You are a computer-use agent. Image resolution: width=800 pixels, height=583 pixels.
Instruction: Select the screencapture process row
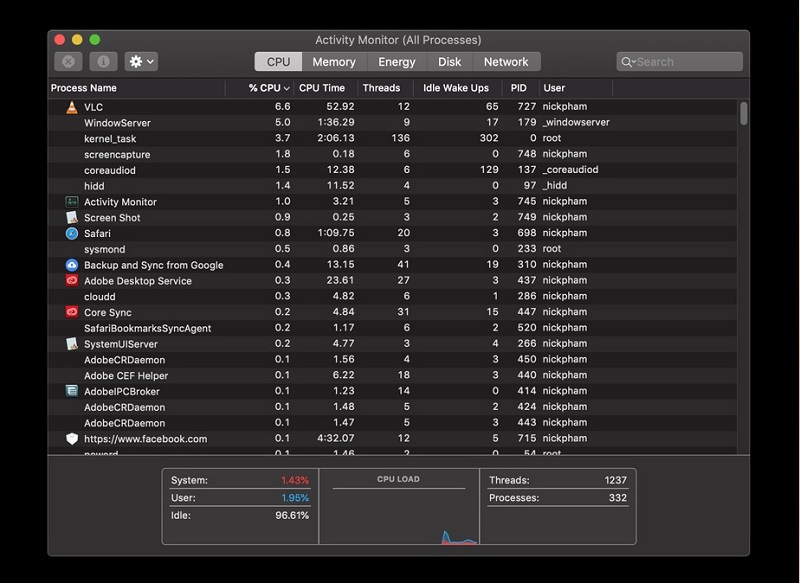[392, 154]
